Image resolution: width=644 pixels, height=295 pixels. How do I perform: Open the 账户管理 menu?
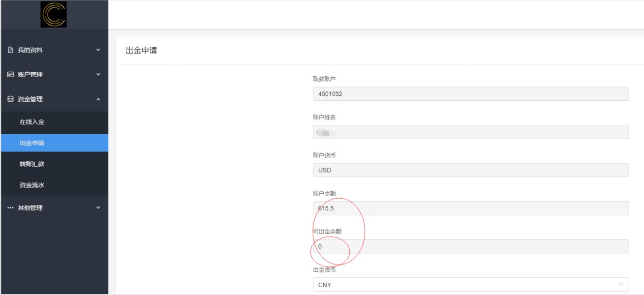(54, 75)
